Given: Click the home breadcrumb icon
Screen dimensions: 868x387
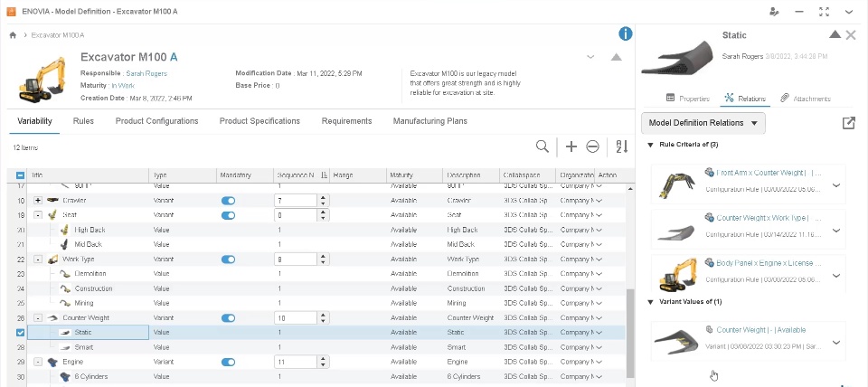Looking at the screenshot, I should click(13, 35).
